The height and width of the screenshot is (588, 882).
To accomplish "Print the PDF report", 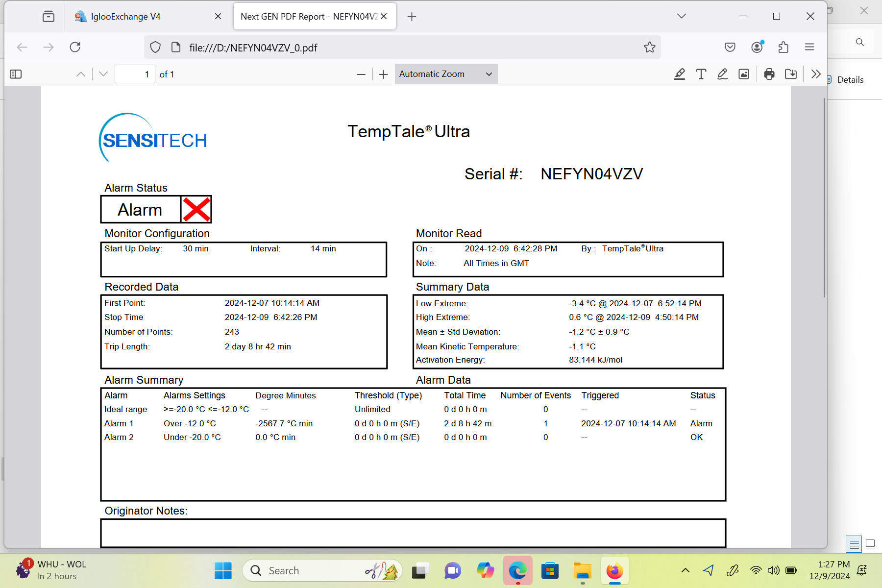I will click(769, 74).
